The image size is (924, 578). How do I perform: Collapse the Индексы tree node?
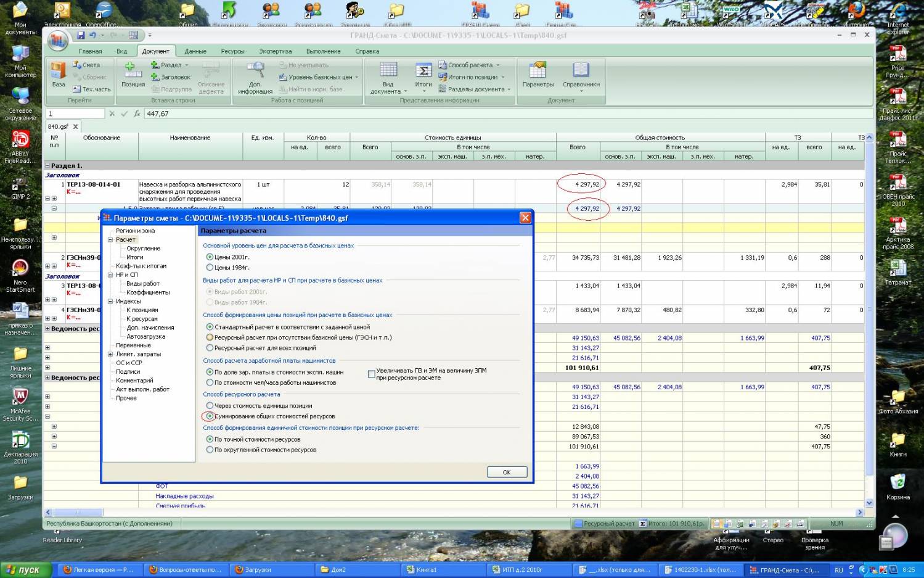pos(110,302)
